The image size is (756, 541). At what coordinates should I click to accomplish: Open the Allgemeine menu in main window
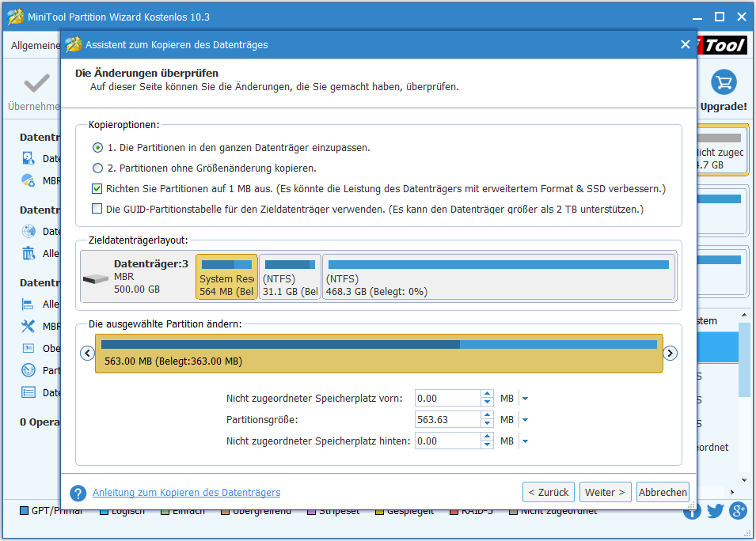click(36, 45)
